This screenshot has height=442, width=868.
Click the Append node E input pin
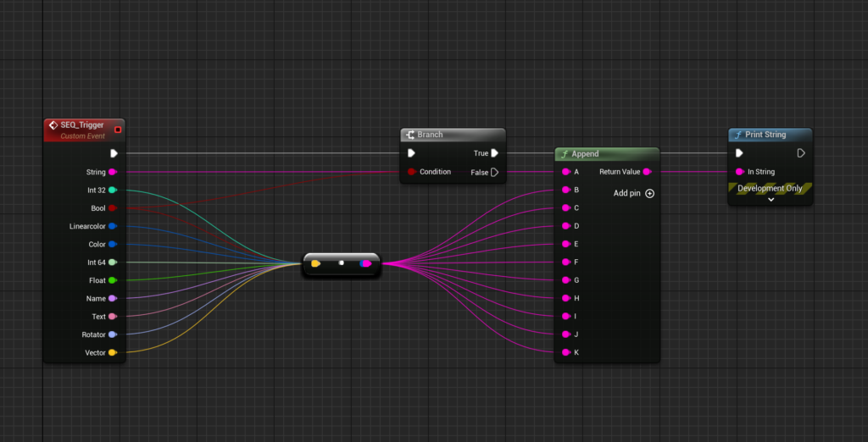(566, 244)
